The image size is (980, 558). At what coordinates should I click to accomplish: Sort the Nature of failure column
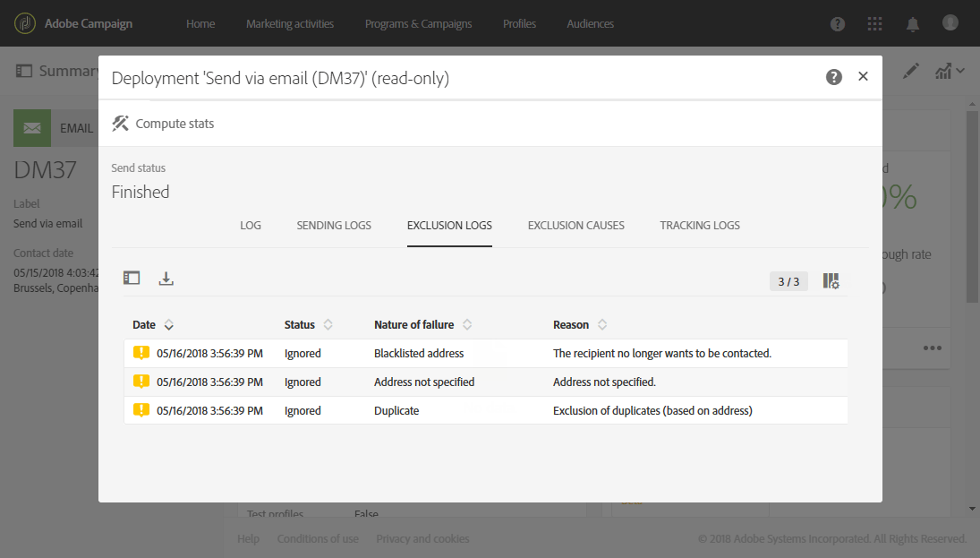coord(466,324)
